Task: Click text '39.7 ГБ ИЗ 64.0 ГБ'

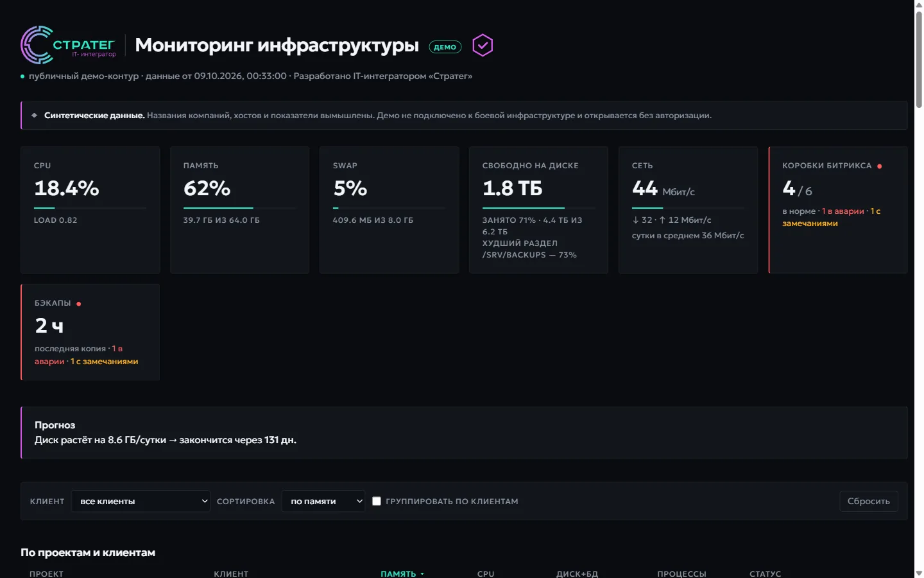Action: pyautogui.click(x=221, y=220)
